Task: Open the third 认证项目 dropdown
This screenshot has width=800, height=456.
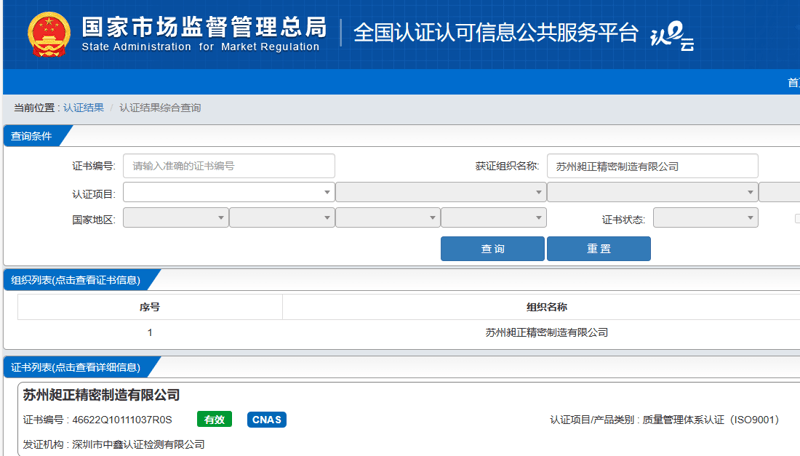Action: click(652, 192)
